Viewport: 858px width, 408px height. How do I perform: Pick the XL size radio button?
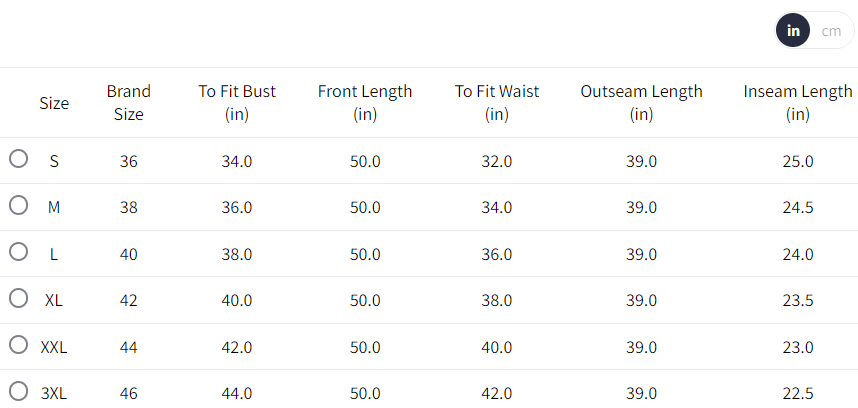click(x=18, y=298)
